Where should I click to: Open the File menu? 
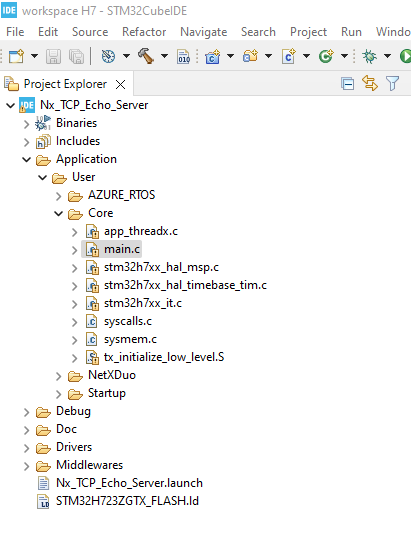tap(15, 32)
